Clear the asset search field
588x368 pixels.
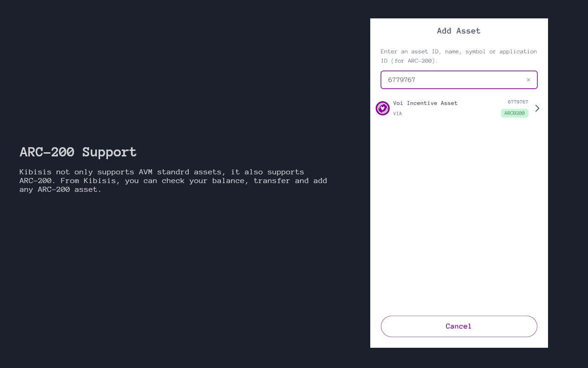(528, 80)
